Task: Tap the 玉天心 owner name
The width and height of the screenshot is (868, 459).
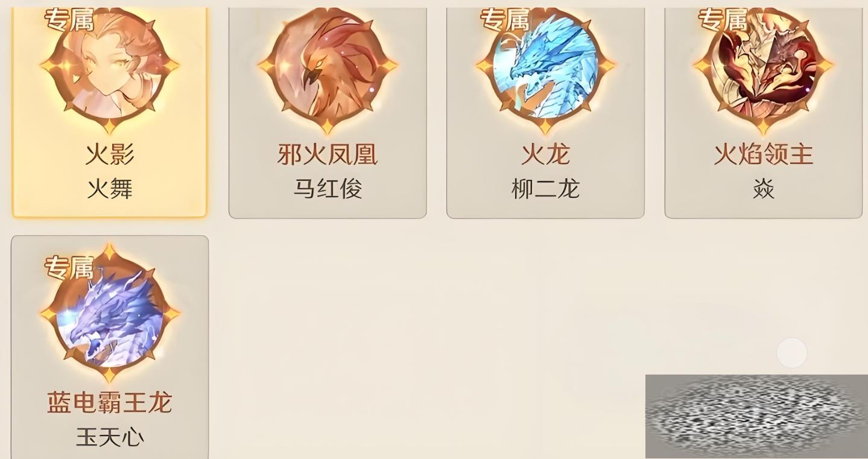Action: pos(110,437)
